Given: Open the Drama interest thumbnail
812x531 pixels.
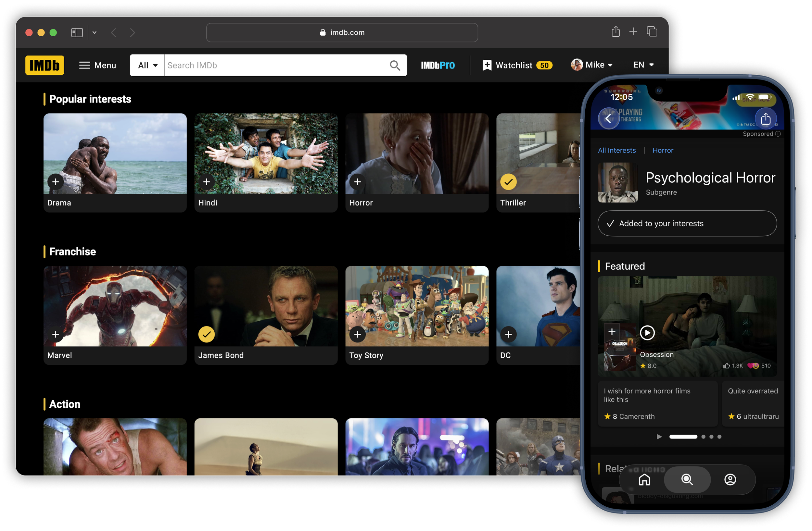Looking at the screenshot, I should click(115, 154).
